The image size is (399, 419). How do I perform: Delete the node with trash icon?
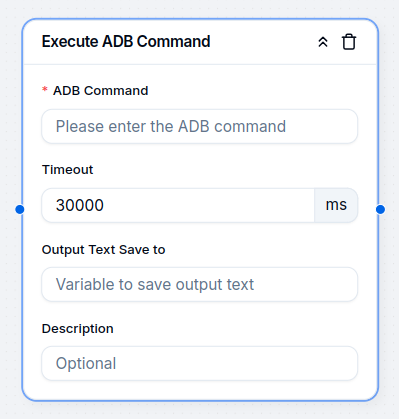(349, 42)
